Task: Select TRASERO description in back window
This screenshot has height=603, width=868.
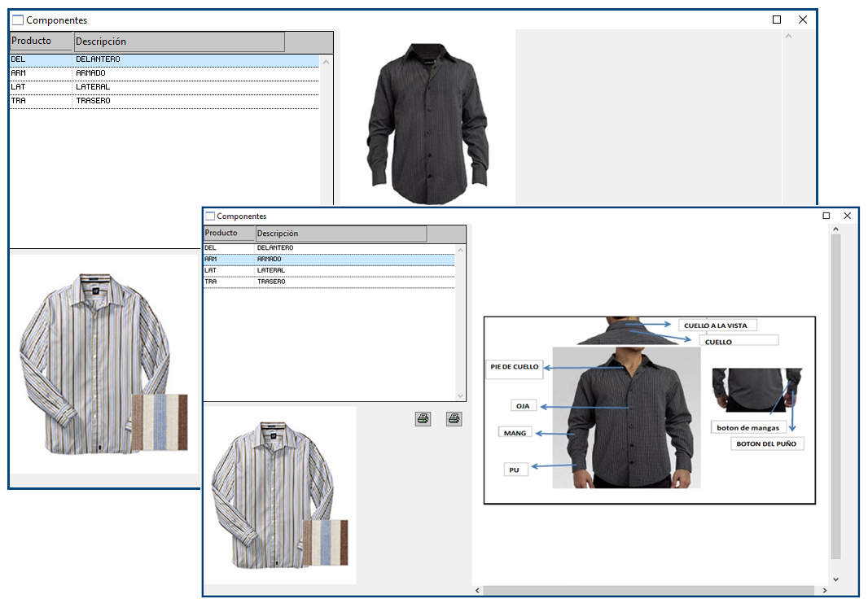Action: pos(94,101)
